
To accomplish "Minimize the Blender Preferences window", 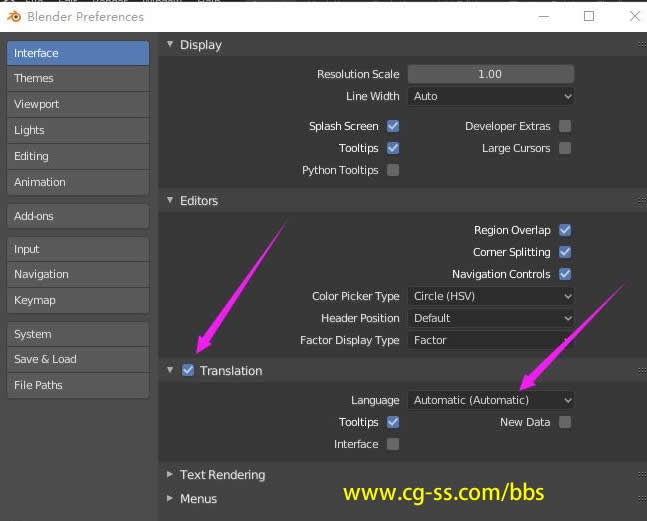I will 544,16.
